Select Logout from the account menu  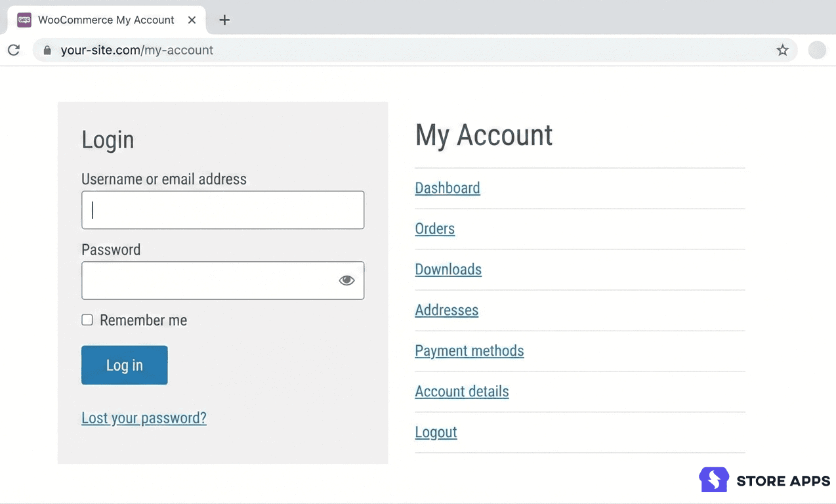click(x=436, y=432)
